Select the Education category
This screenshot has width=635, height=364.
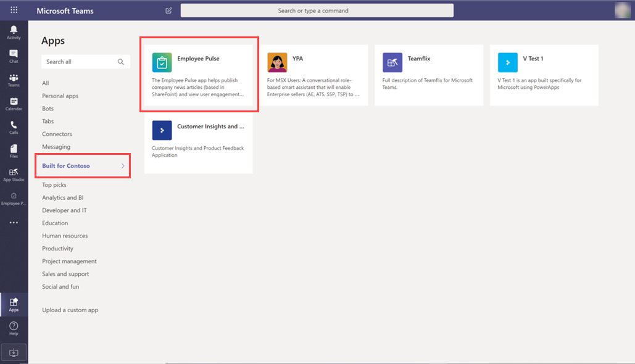point(55,223)
